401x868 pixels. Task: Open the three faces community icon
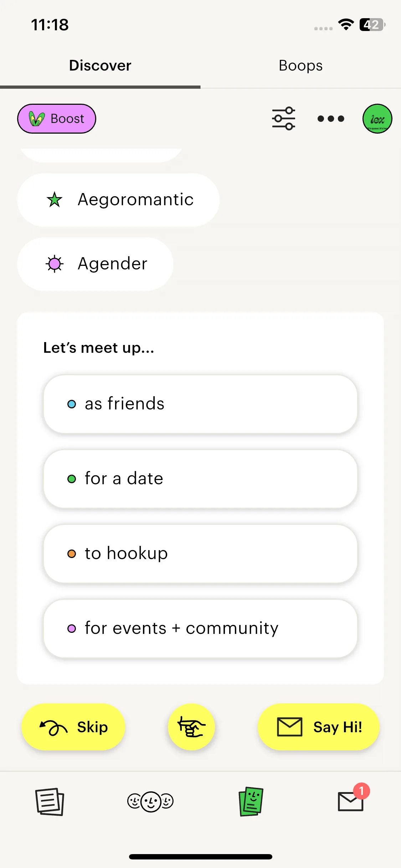150,802
